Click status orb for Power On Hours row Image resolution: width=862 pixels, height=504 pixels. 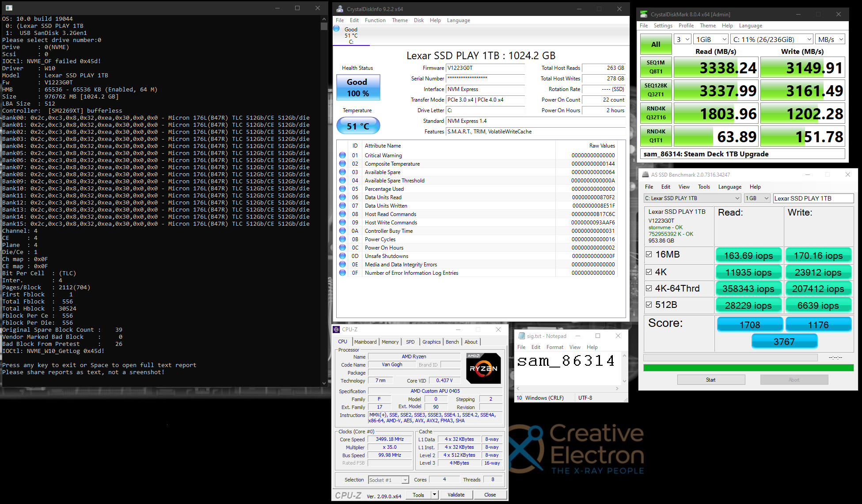tap(342, 247)
